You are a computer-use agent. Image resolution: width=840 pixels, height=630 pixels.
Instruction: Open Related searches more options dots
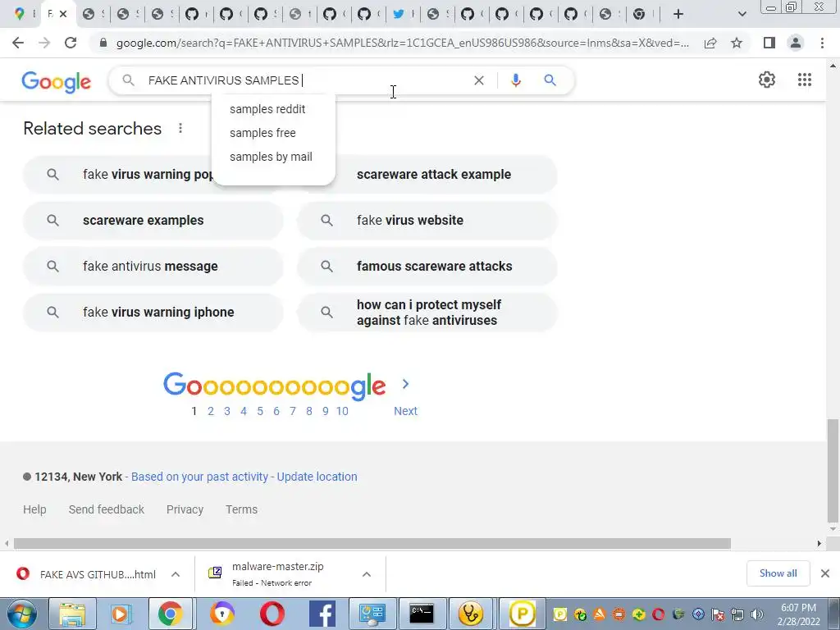[x=180, y=128]
